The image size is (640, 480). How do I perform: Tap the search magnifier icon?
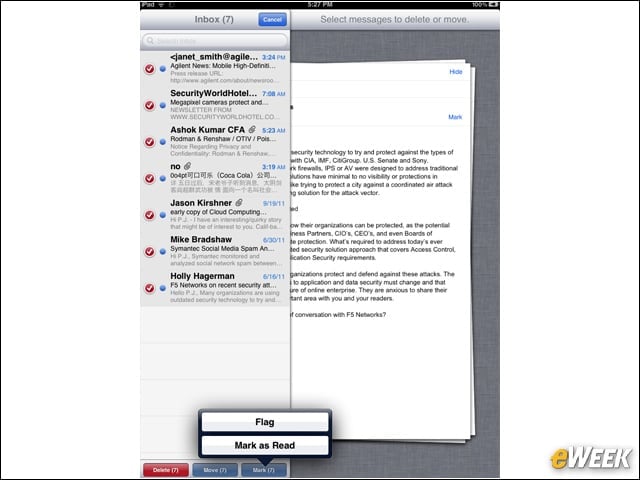point(150,41)
